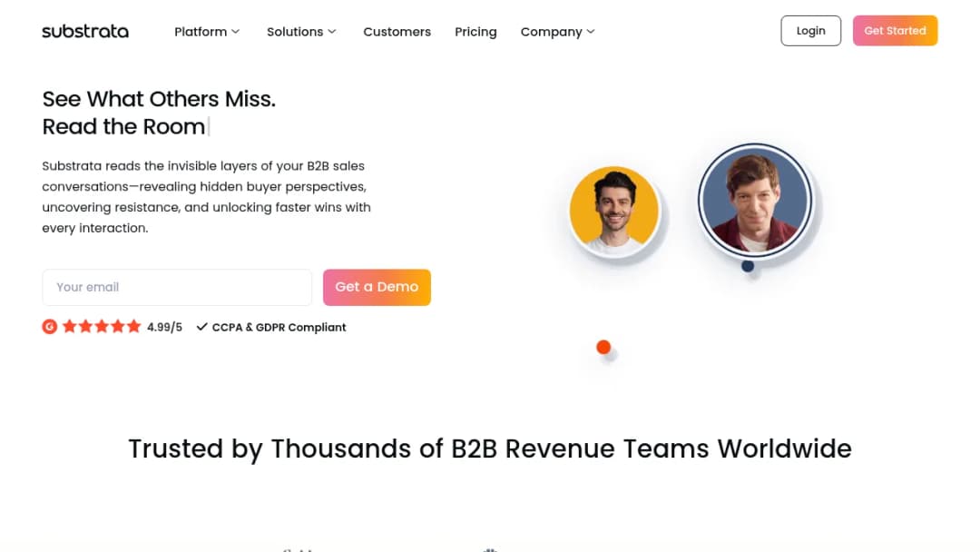
Task: Go to the Customers page
Action: (x=397, y=32)
